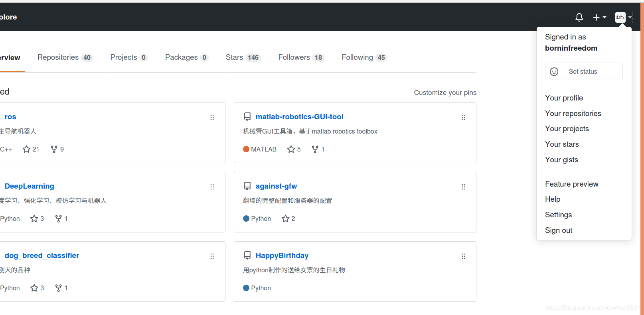
Task: Click the smiley icon in Set status
Action: point(554,71)
